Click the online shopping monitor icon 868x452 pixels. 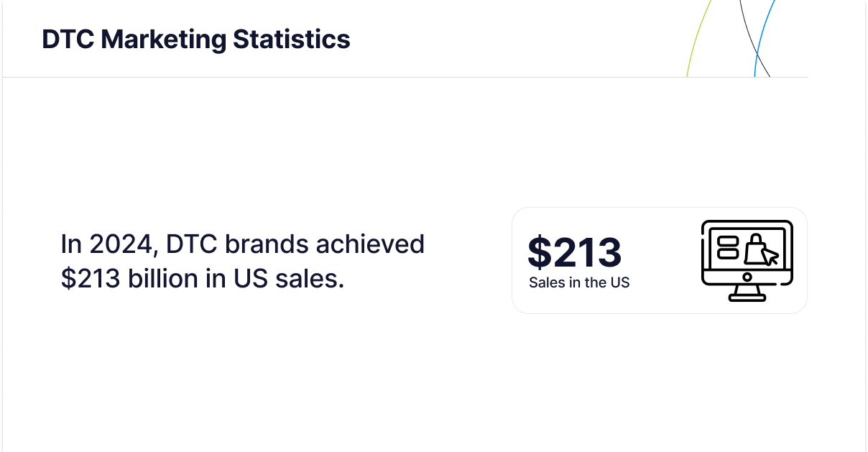click(x=747, y=260)
